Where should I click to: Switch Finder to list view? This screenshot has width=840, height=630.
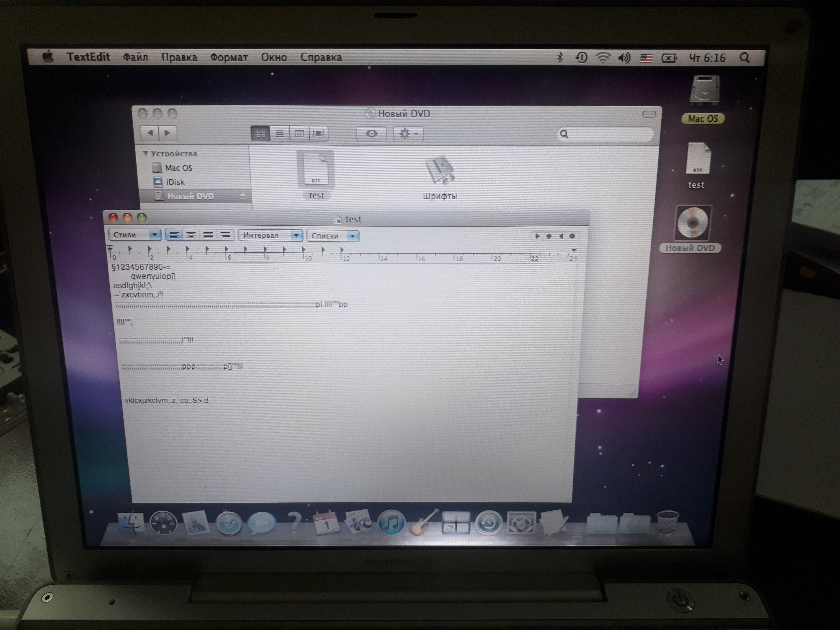(x=279, y=134)
